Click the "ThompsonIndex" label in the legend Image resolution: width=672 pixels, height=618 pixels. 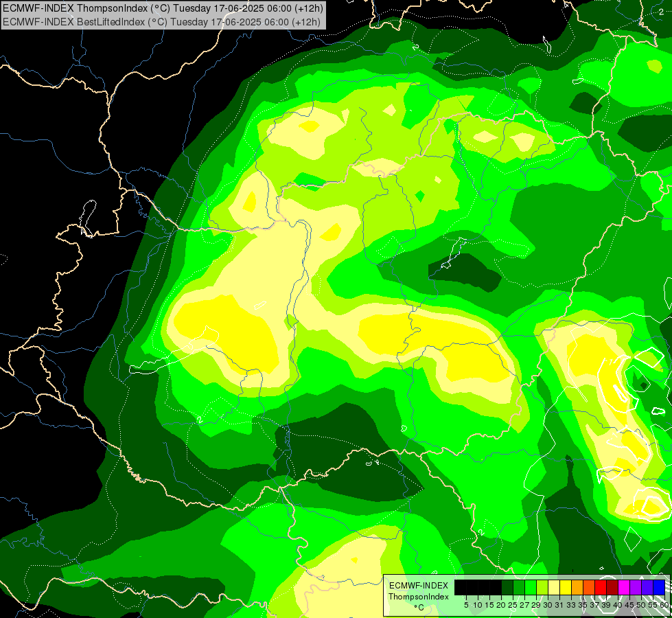(x=418, y=597)
